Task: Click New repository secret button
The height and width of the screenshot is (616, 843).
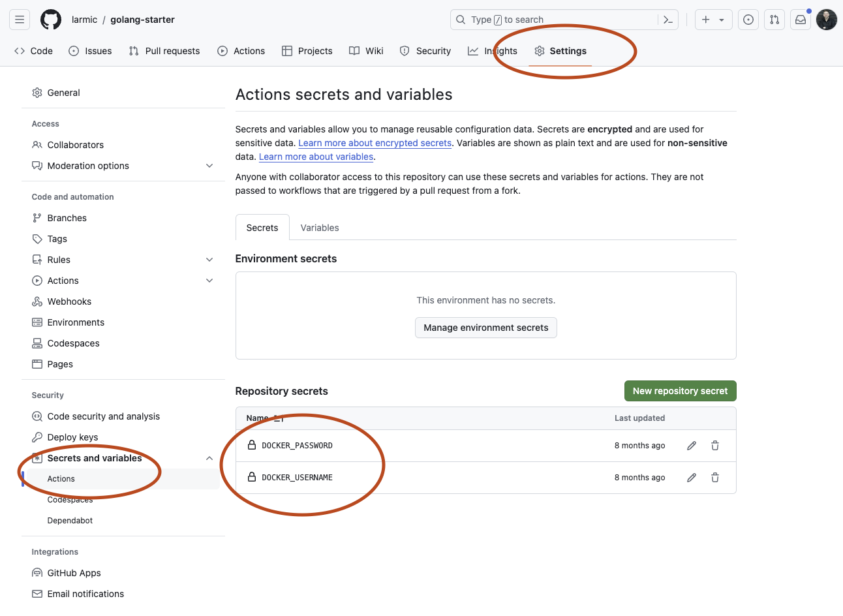Action: tap(681, 391)
